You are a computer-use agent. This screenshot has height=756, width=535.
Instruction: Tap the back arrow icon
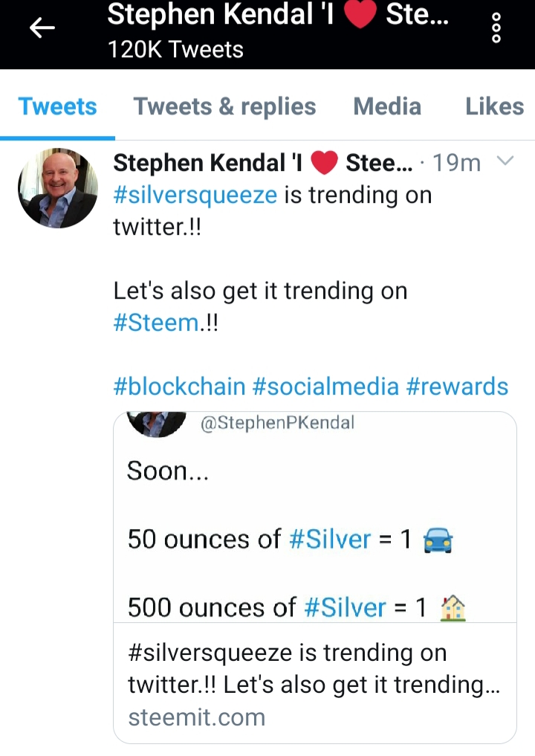42,28
